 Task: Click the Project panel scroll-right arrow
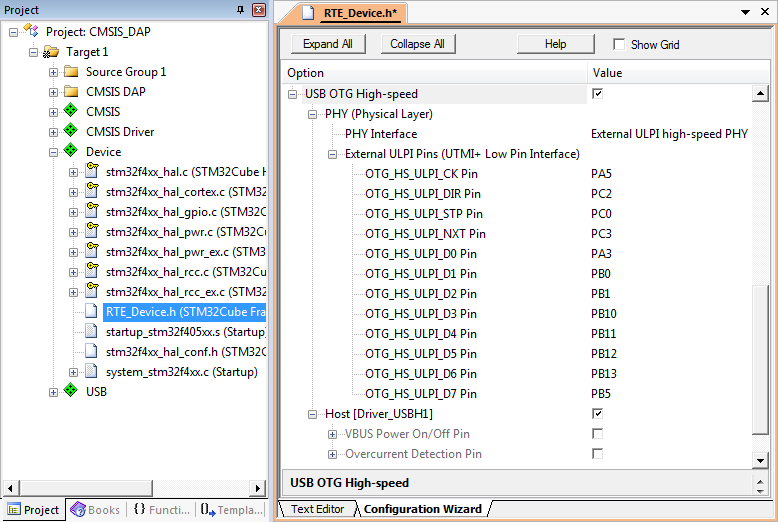[x=258, y=488]
